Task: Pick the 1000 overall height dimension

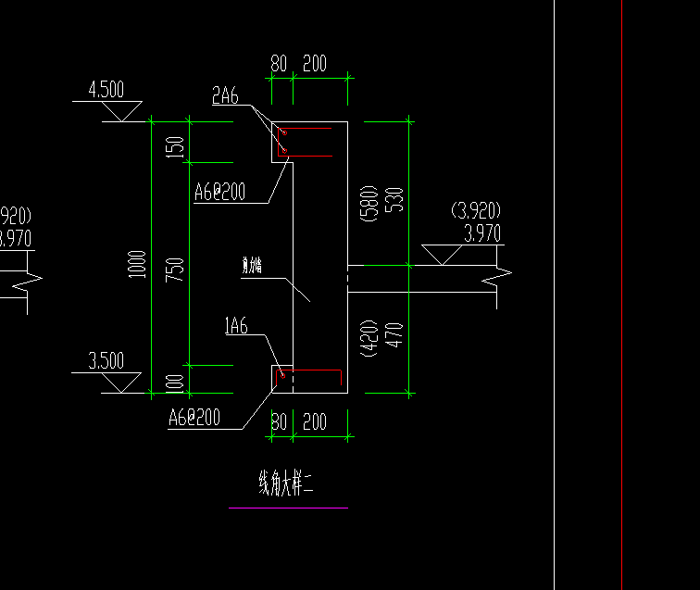Action: coord(137,264)
